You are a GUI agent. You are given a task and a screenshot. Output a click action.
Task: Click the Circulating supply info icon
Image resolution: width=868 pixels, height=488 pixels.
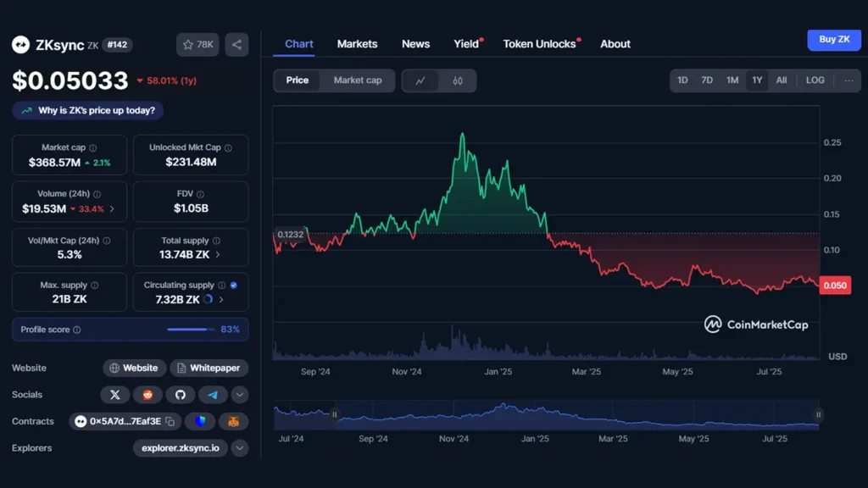click(x=221, y=285)
